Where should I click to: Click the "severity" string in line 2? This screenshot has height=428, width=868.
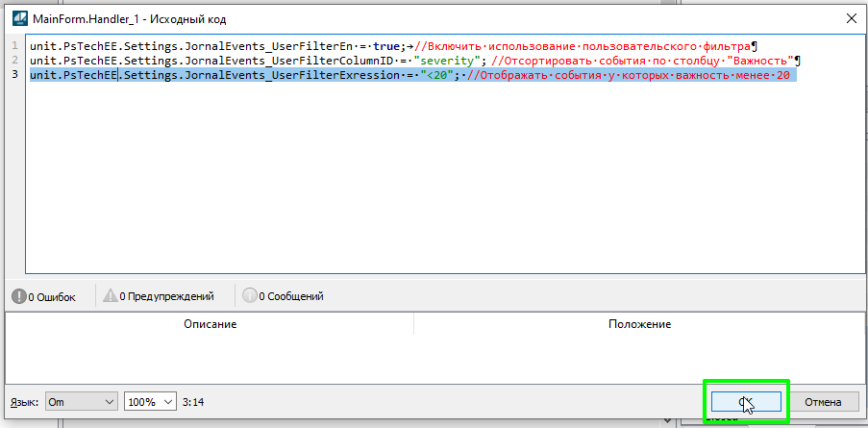[449, 61]
